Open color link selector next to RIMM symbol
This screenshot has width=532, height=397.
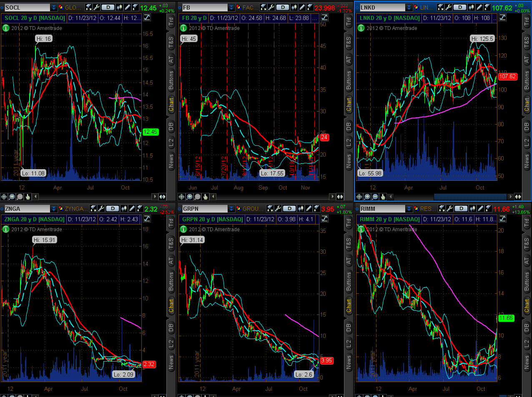point(416,209)
